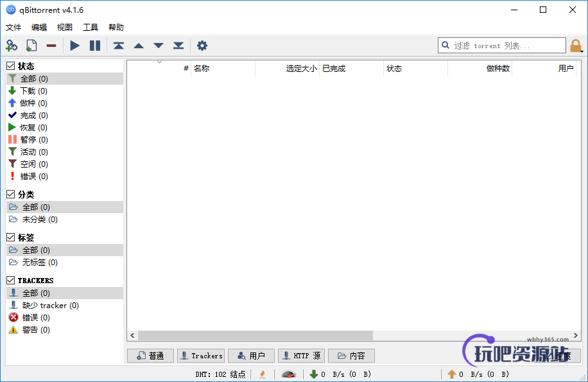The height and width of the screenshot is (382, 588).
Task: Switch to the 内容 tab
Action: click(351, 356)
